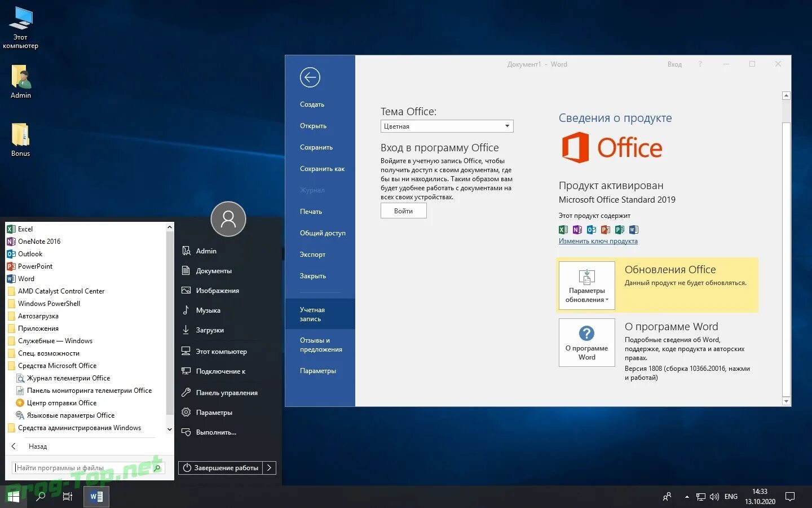Show hidden tray icons chevron
The height and width of the screenshot is (508, 812).
687,497
